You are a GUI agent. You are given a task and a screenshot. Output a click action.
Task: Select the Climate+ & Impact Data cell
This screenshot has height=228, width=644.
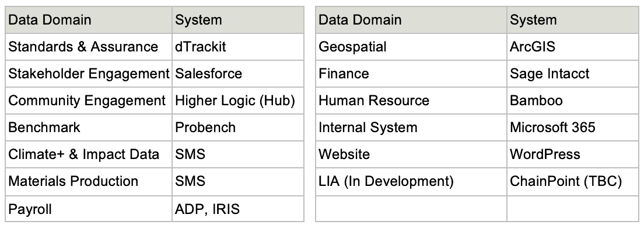[x=89, y=154]
